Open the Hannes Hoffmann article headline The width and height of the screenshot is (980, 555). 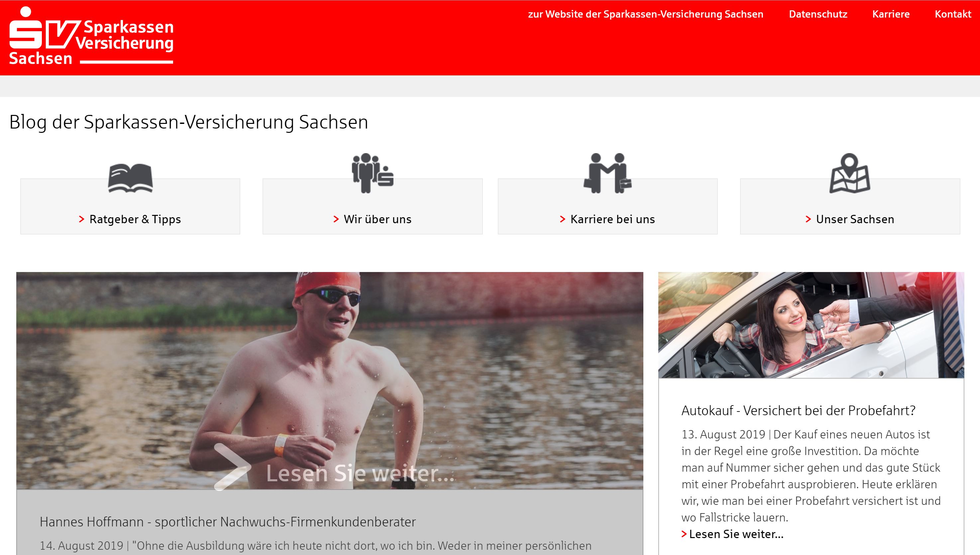228,521
